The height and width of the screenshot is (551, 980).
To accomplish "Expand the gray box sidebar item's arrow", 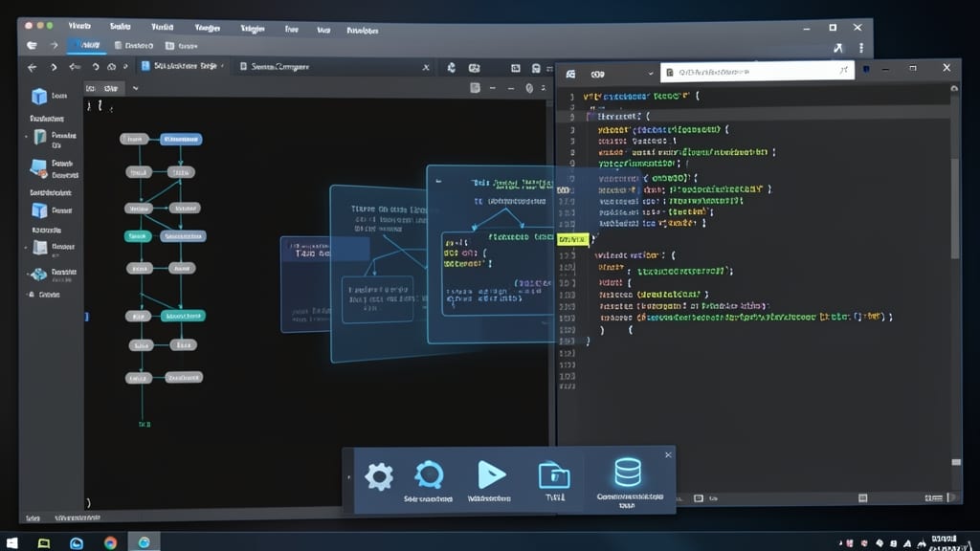I will [26, 248].
